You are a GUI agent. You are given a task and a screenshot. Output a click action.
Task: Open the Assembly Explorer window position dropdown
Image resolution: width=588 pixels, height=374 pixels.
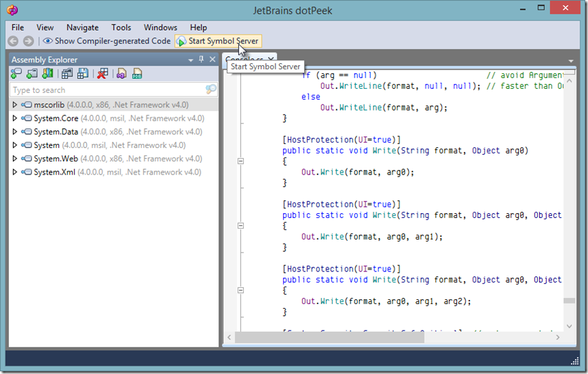pyautogui.click(x=191, y=60)
